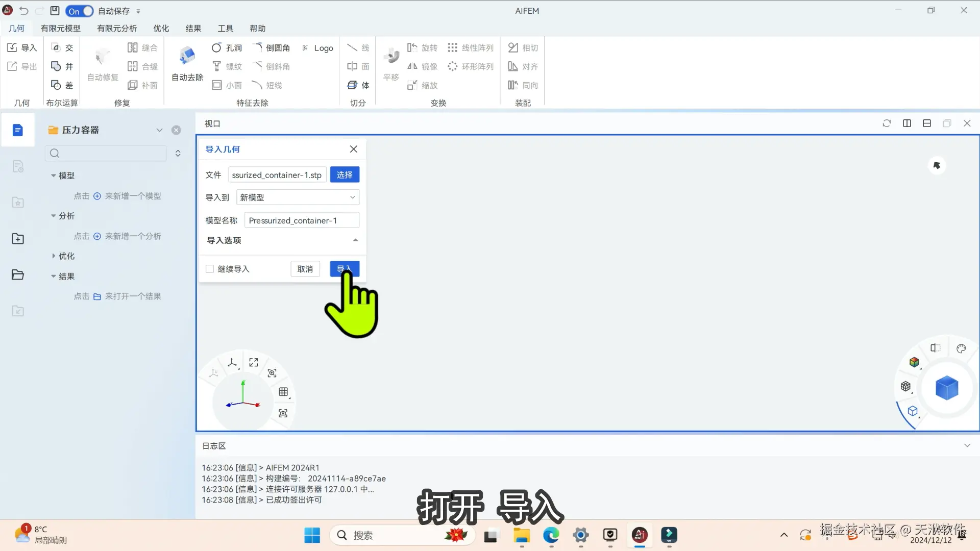The width and height of the screenshot is (980, 551).
Task: Open the 有限元分析 ribbon tab
Action: pos(117,29)
